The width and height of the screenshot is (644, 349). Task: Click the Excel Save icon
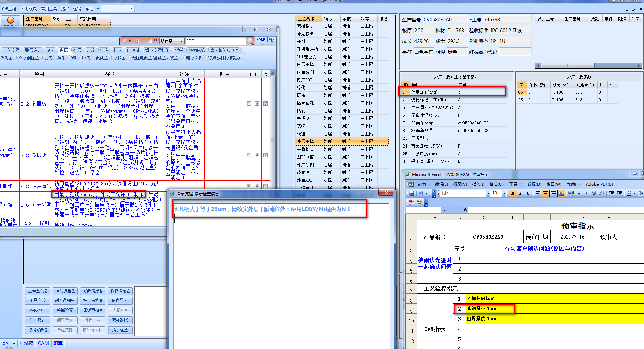(x=412, y=193)
